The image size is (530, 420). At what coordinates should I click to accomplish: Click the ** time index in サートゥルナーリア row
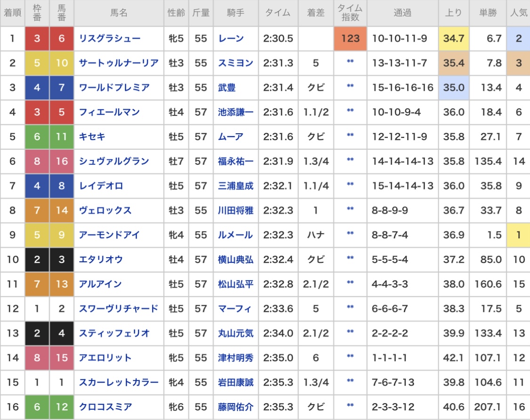pyautogui.click(x=350, y=63)
